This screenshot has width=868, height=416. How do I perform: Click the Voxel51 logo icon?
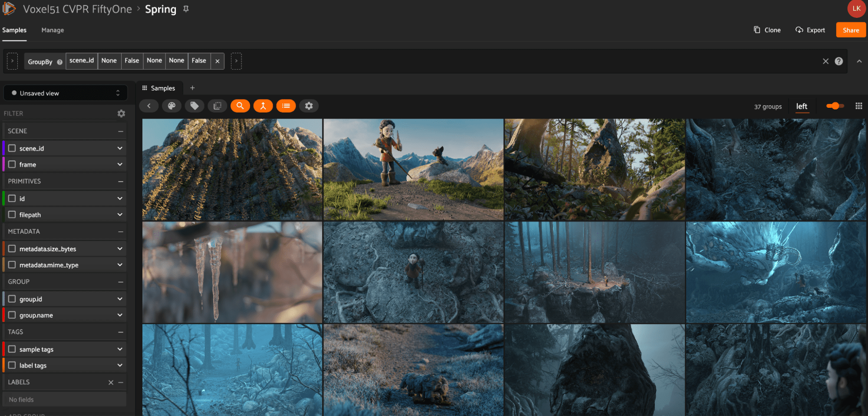tap(9, 9)
